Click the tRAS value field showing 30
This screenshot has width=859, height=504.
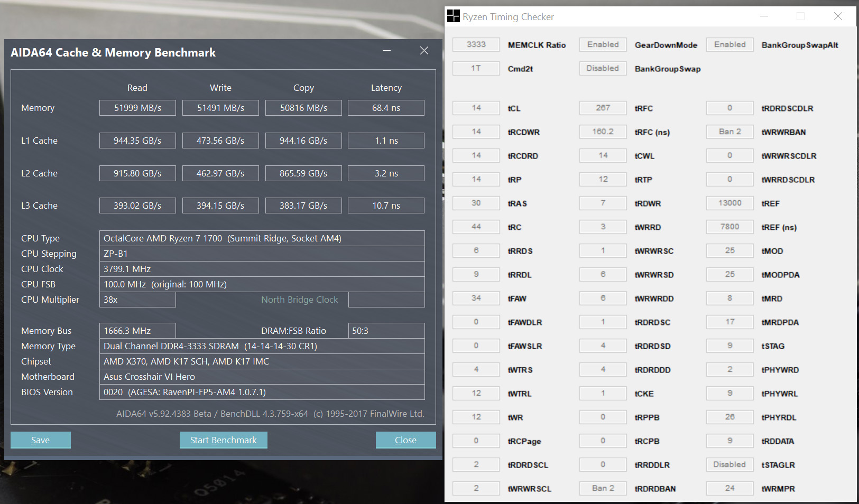click(476, 203)
